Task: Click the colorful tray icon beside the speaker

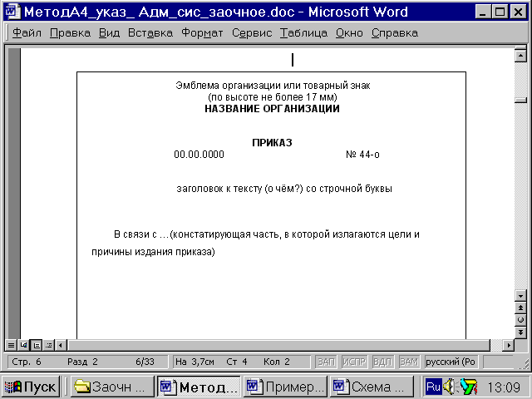Action: click(x=469, y=387)
